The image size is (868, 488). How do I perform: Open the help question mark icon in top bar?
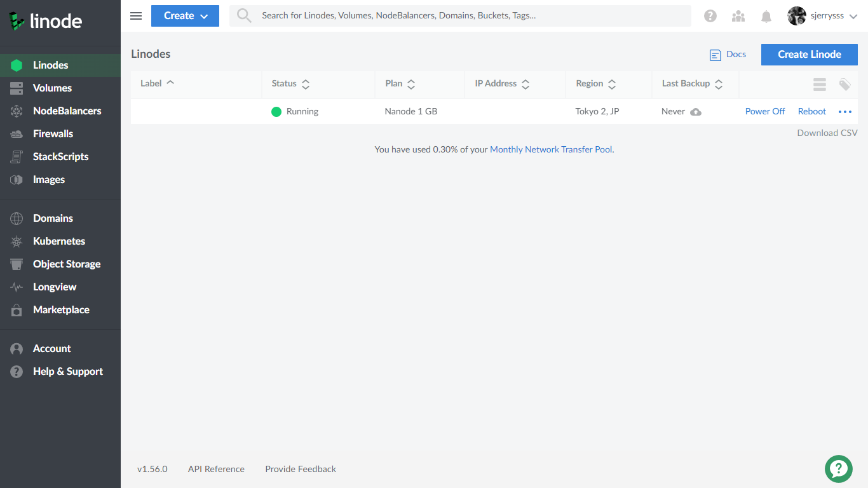(710, 17)
